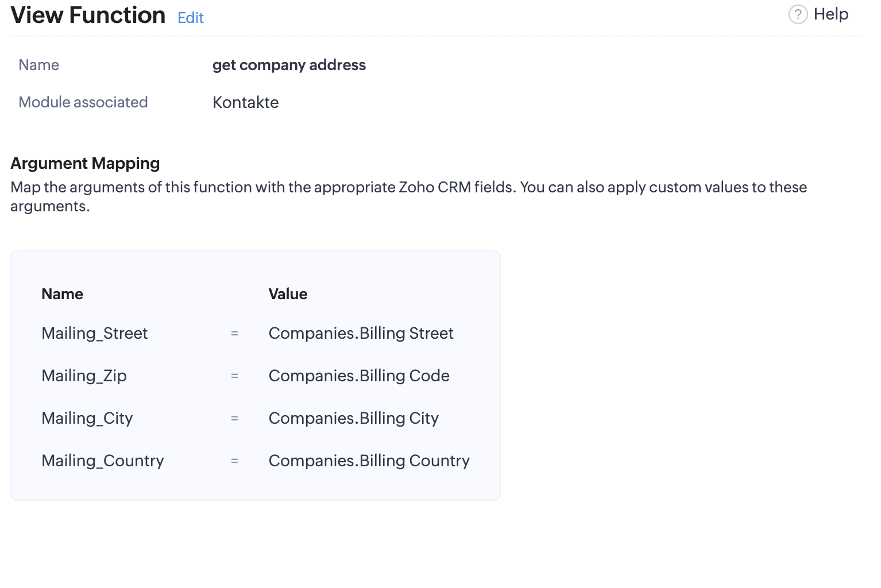
Task: Click the equals sign in the Mailing_Street row
Action: tap(234, 334)
